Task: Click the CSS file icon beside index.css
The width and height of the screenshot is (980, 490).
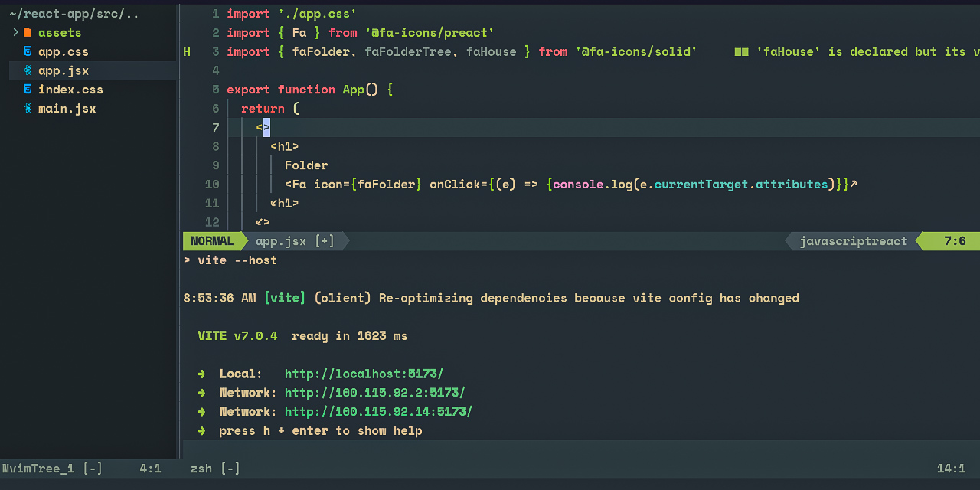Action: pyautogui.click(x=28, y=89)
